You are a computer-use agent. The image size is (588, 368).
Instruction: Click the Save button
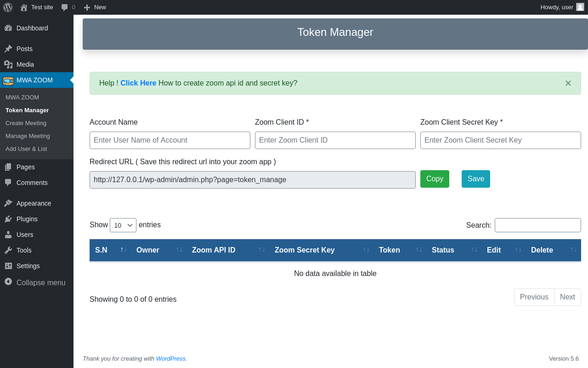click(476, 179)
